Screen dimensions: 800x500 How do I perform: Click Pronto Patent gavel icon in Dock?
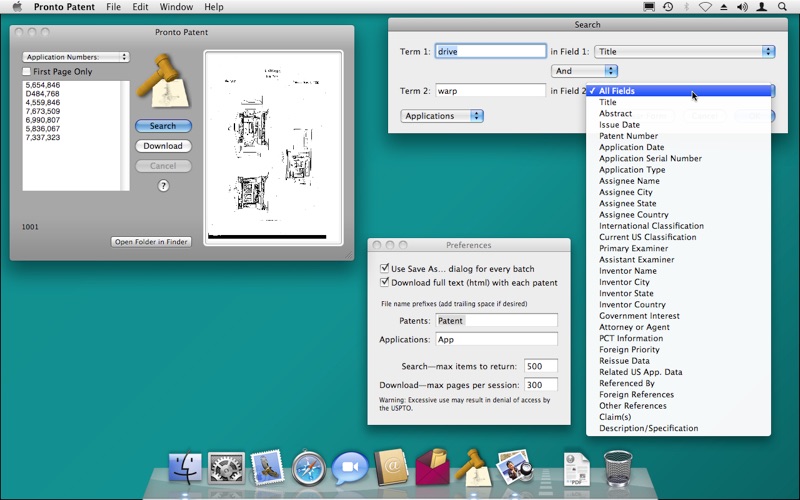[473, 467]
